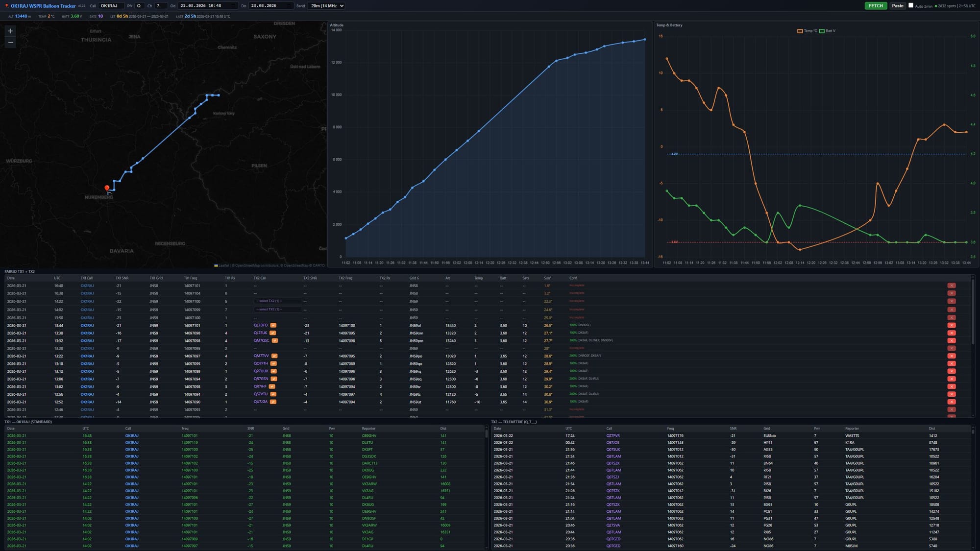Delete the 13:44 paired row
Image resolution: width=980 pixels, height=551 pixels.
[x=951, y=325]
